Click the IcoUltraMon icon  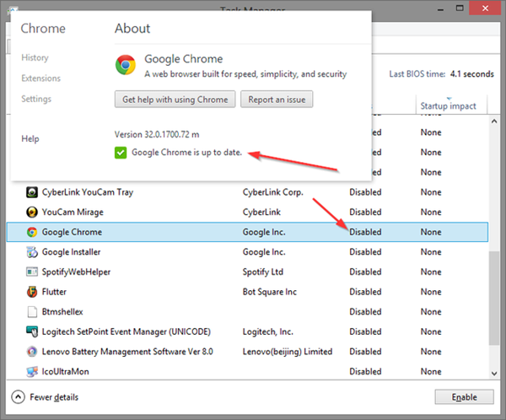(x=32, y=372)
